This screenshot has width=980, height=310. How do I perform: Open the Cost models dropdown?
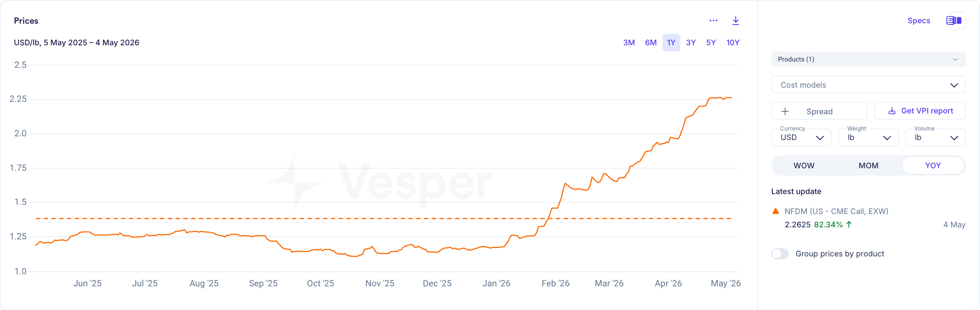click(x=868, y=85)
